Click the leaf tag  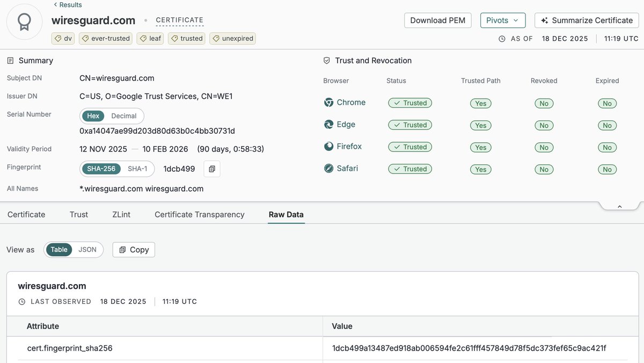(150, 38)
